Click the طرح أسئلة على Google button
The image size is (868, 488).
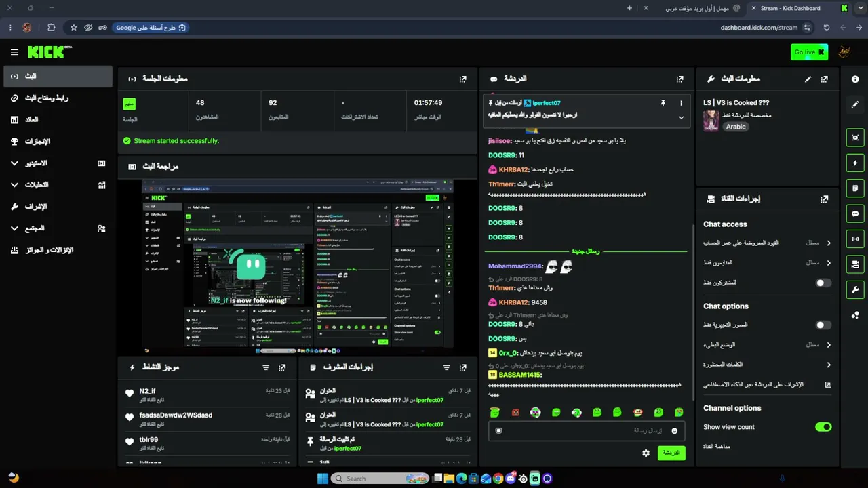point(151,28)
